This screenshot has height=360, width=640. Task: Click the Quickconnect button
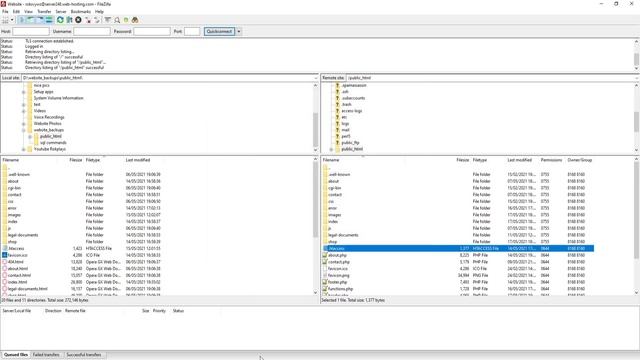point(219,31)
